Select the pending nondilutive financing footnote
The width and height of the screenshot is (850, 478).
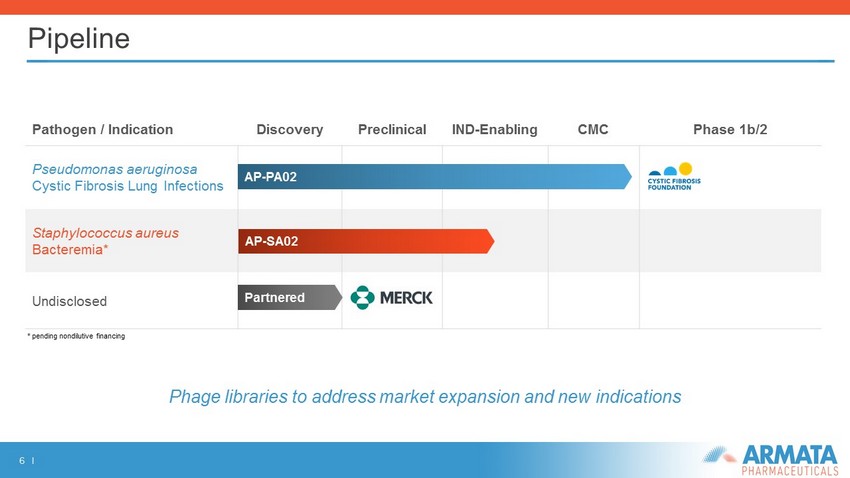pos(76,336)
